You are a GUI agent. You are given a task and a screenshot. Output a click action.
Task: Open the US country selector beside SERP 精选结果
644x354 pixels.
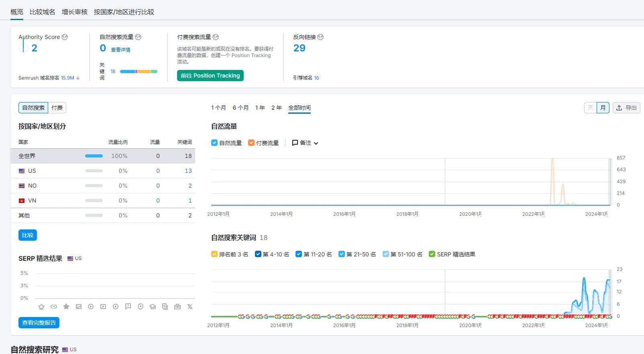coord(74,258)
